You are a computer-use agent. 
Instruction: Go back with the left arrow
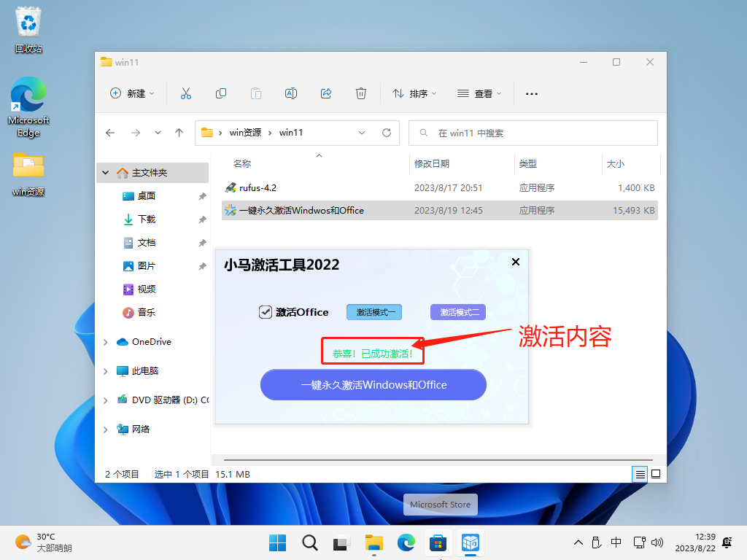coord(110,133)
